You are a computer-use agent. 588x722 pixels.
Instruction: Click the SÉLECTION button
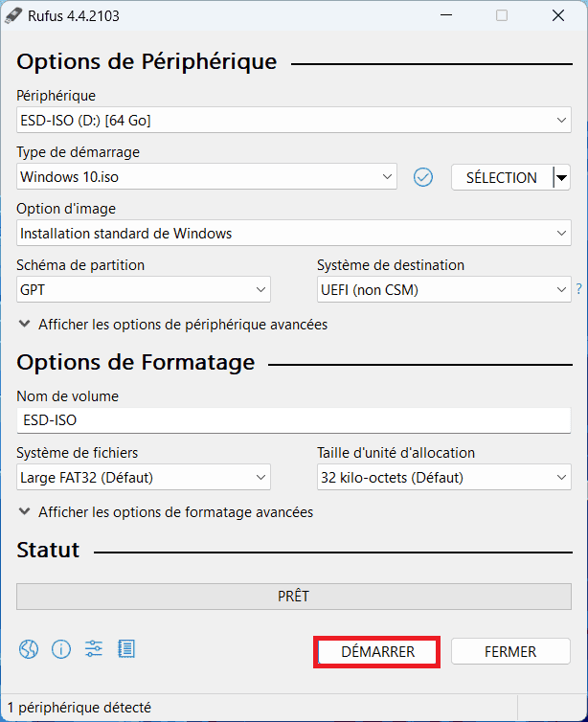pyautogui.click(x=502, y=177)
